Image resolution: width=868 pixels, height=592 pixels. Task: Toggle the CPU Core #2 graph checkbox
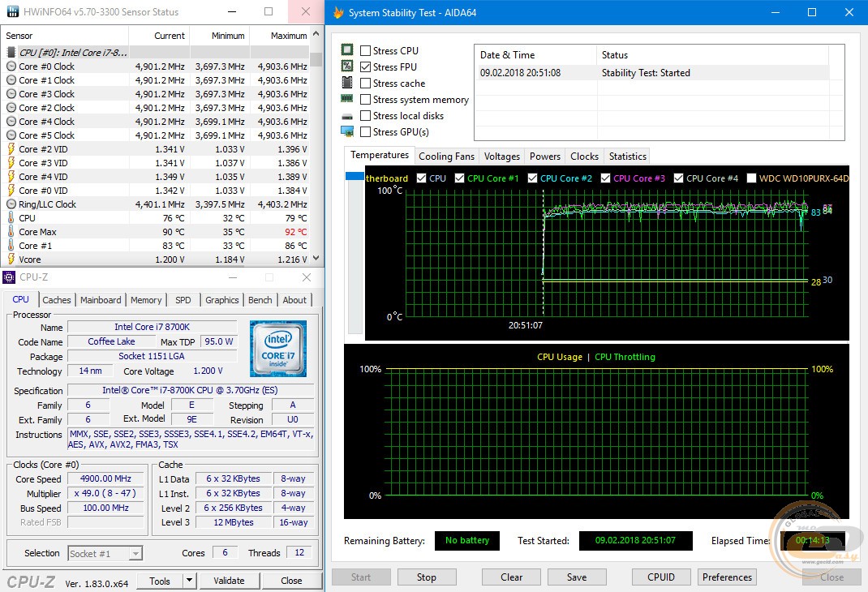[532, 178]
